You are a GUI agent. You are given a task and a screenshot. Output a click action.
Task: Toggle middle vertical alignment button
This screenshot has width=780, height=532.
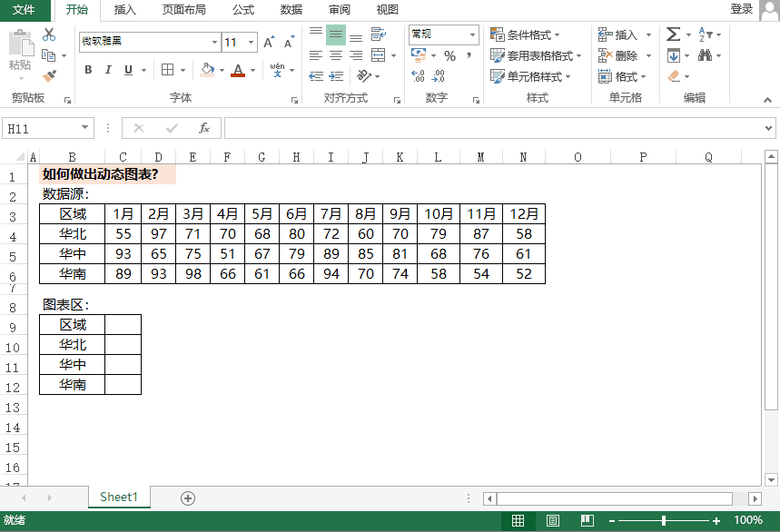(x=336, y=34)
